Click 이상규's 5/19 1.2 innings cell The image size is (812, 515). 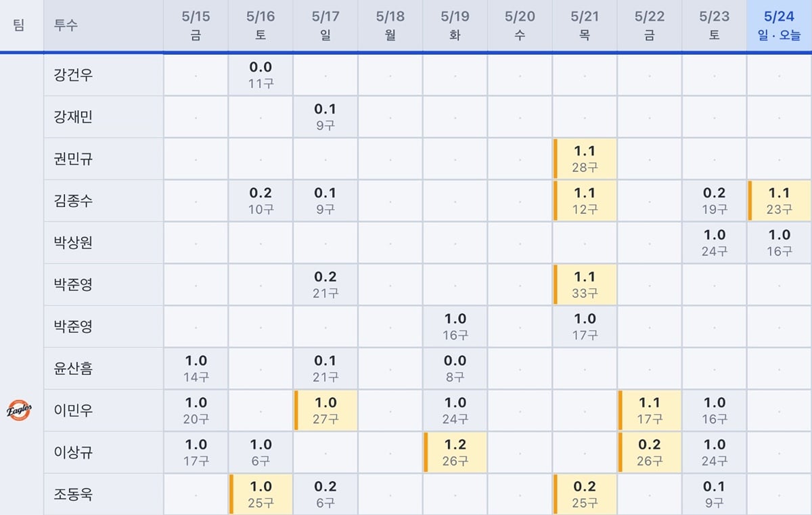coord(455,453)
